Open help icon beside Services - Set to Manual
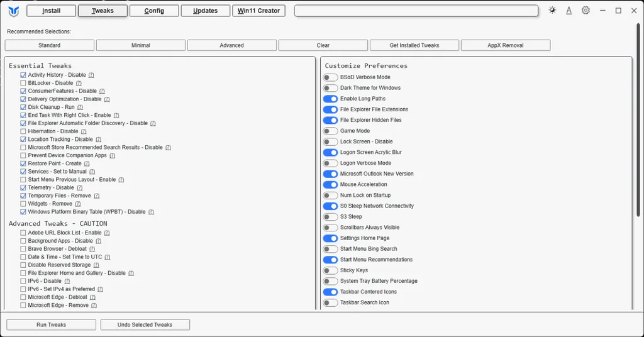The width and height of the screenshot is (644, 337). click(x=92, y=172)
